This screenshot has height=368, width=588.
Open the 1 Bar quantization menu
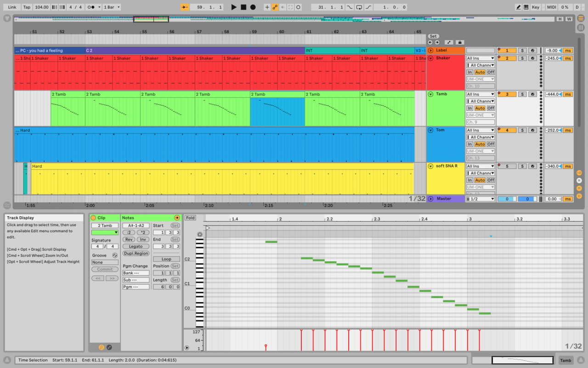(x=112, y=7)
